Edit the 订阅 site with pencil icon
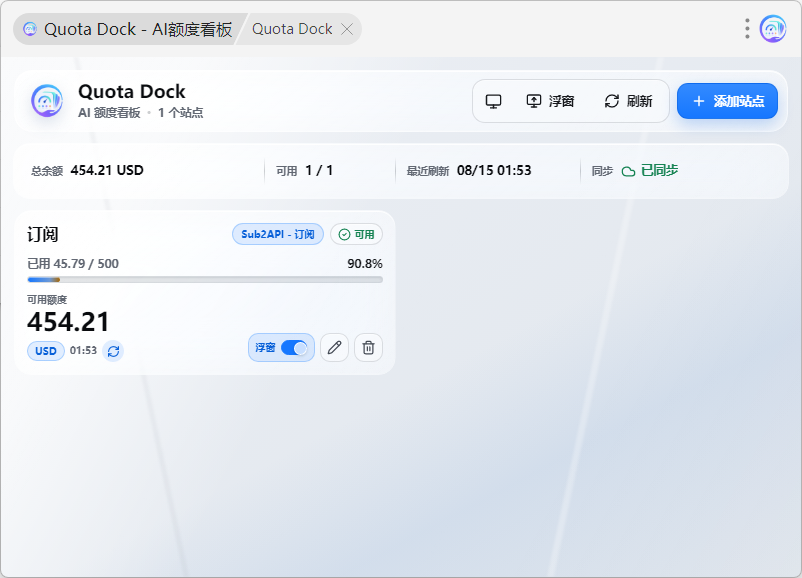The image size is (802, 578). click(335, 348)
